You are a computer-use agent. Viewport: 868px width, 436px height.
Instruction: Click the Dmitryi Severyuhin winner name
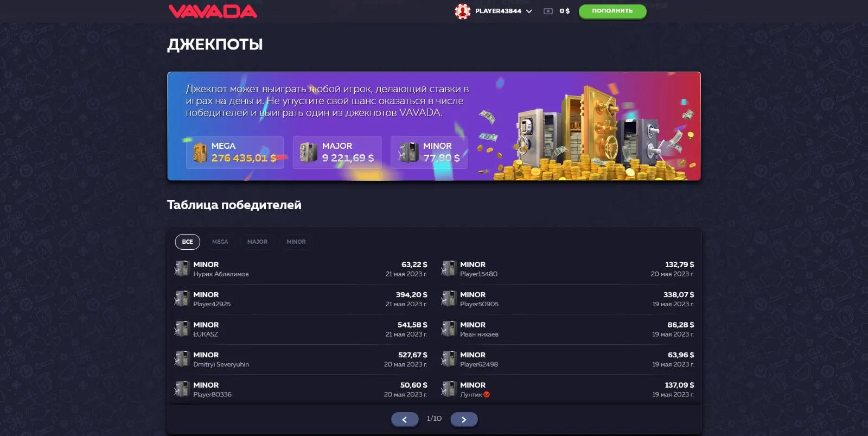click(221, 364)
